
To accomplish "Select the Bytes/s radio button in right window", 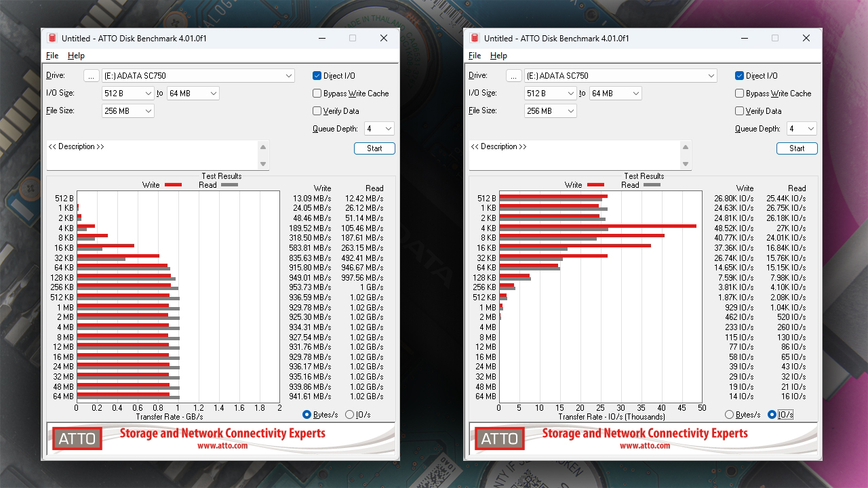I will point(729,415).
